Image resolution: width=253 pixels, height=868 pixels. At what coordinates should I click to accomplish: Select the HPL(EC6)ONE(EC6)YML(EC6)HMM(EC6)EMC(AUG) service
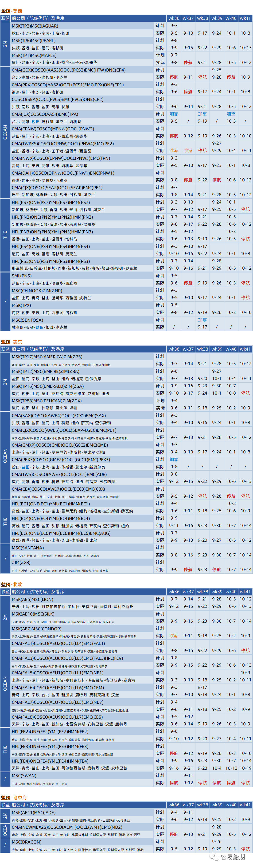pyautogui.click(x=61, y=533)
